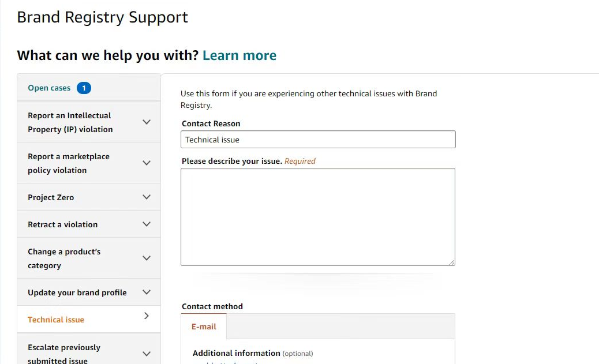Click the Retract a violation chevron arrow

tap(147, 224)
